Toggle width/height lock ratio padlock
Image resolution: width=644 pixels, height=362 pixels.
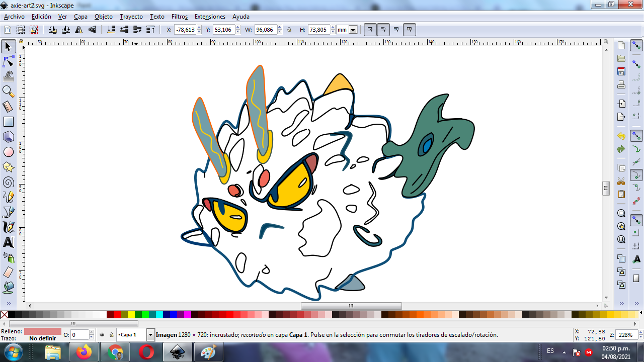tap(289, 30)
